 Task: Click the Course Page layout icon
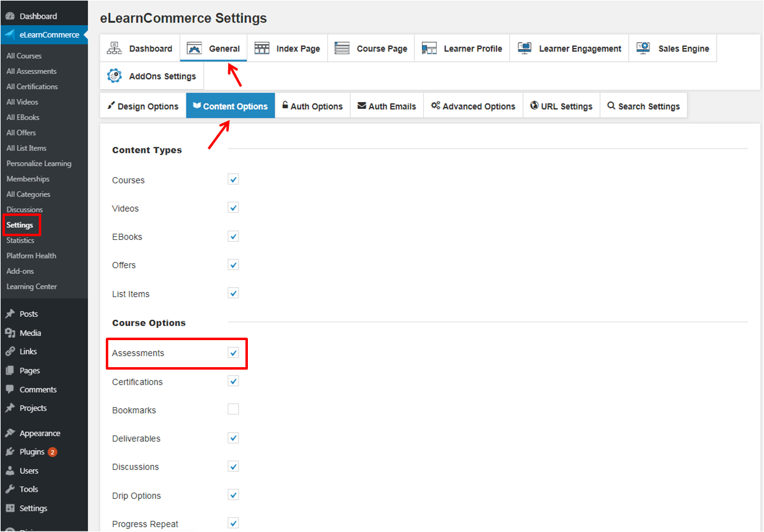click(343, 49)
